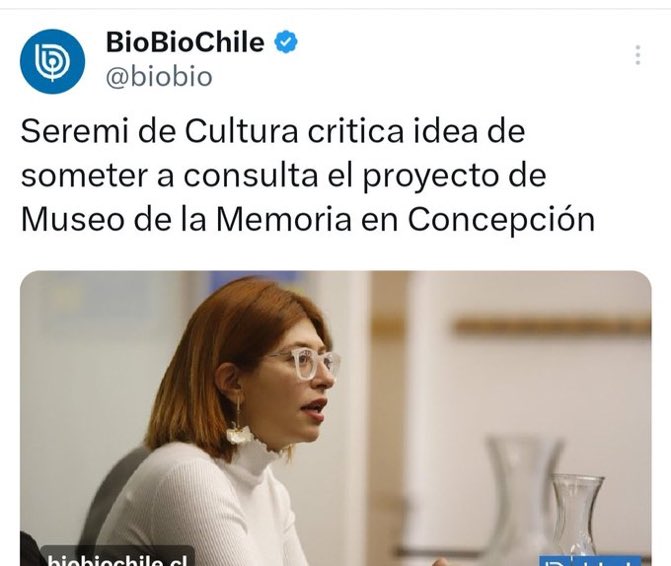Click the word 'Concepción' in the tweet
The width and height of the screenshot is (671, 566).
click(501, 220)
